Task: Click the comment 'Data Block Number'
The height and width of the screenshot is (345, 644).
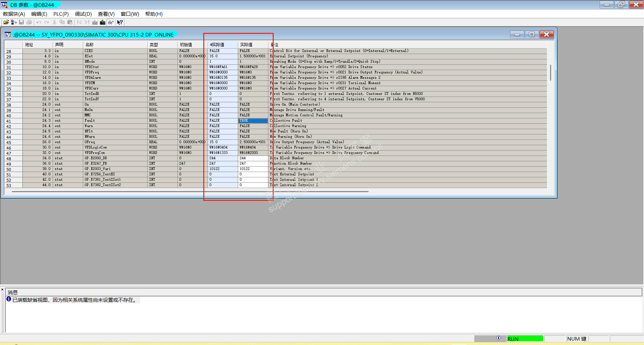Action: [287, 158]
